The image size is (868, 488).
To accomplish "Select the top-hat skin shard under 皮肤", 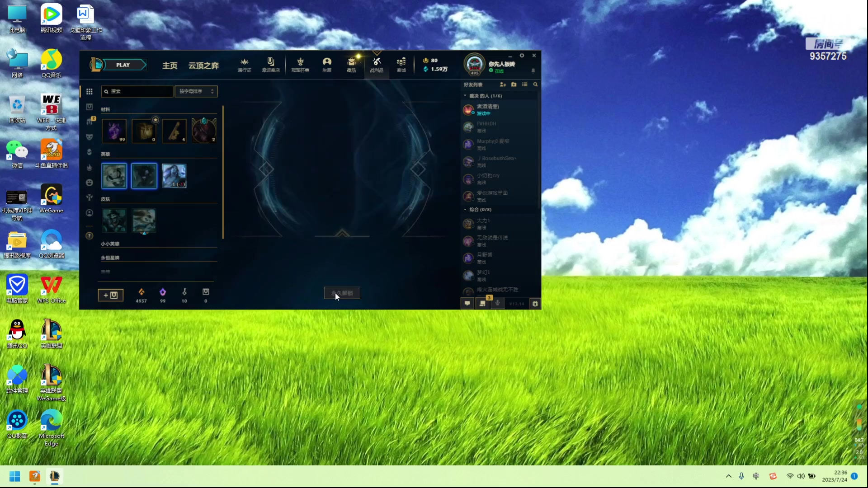I will tap(114, 221).
